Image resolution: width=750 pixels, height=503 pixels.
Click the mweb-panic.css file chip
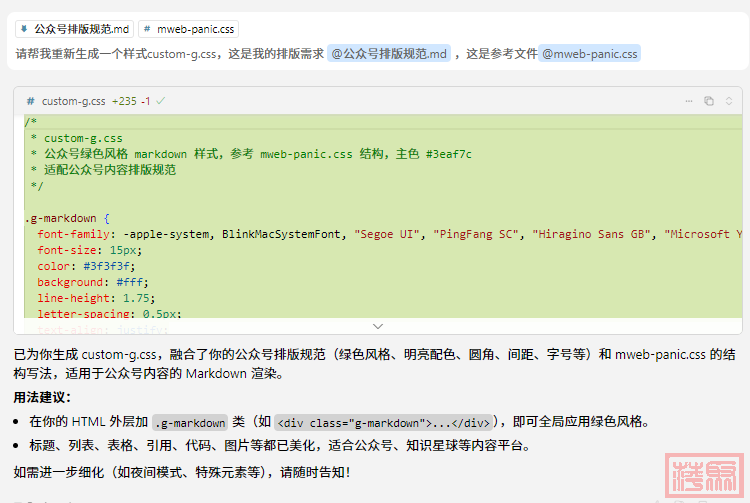click(188, 29)
